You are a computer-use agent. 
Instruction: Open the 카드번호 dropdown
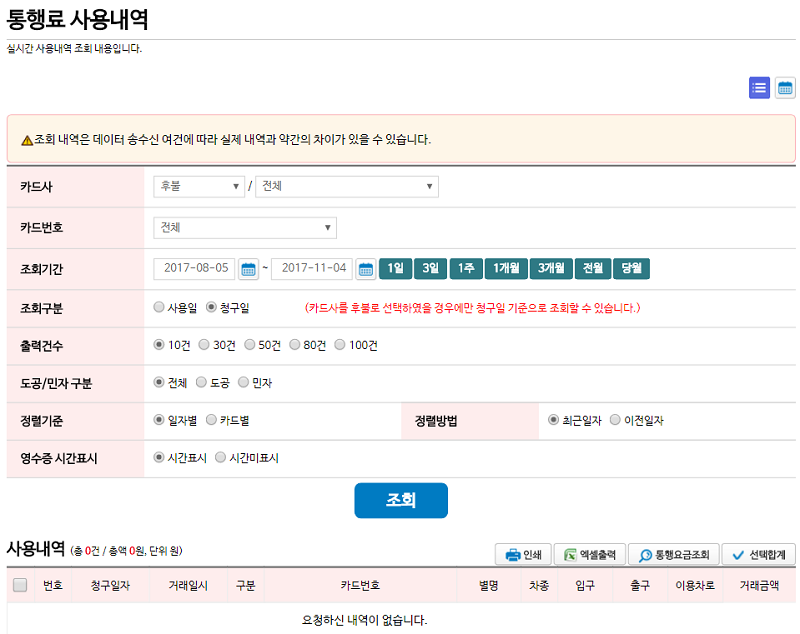[x=245, y=227]
